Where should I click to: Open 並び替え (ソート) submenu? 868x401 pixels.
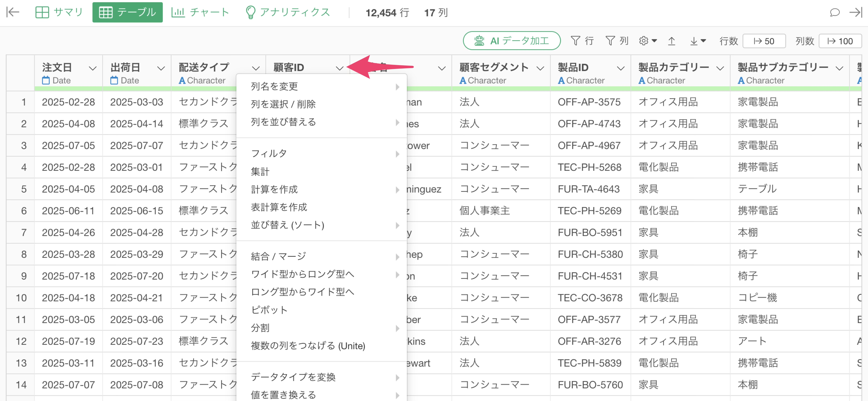click(322, 225)
